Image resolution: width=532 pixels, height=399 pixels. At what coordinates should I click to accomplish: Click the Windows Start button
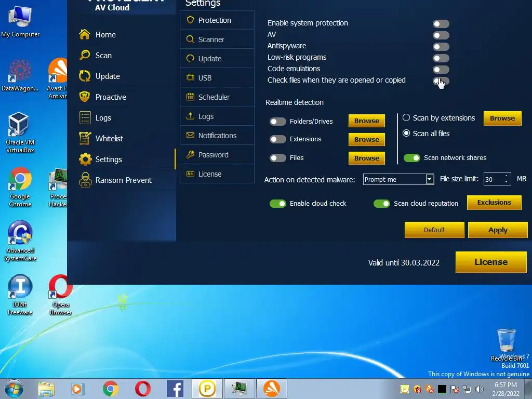(14, 389)
